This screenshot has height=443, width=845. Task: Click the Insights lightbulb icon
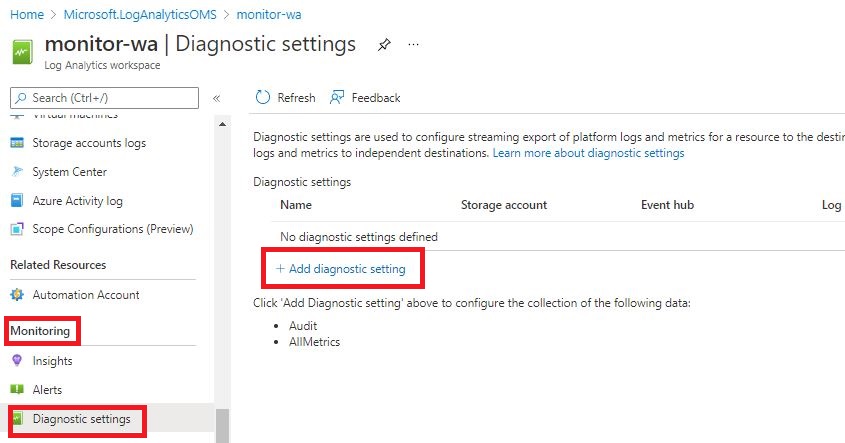pyautogui.click(x=17, y=361)
